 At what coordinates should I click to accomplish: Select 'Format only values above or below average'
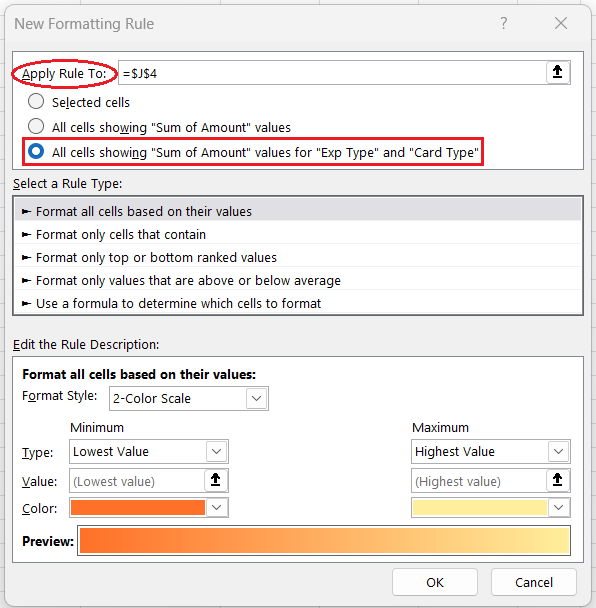[x=298, y=280]
